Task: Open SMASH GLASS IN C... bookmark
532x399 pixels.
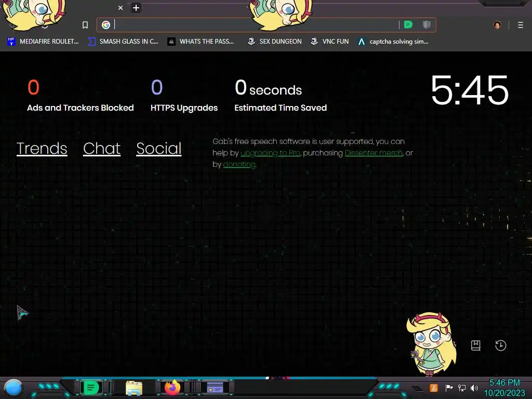Action: 123,42
